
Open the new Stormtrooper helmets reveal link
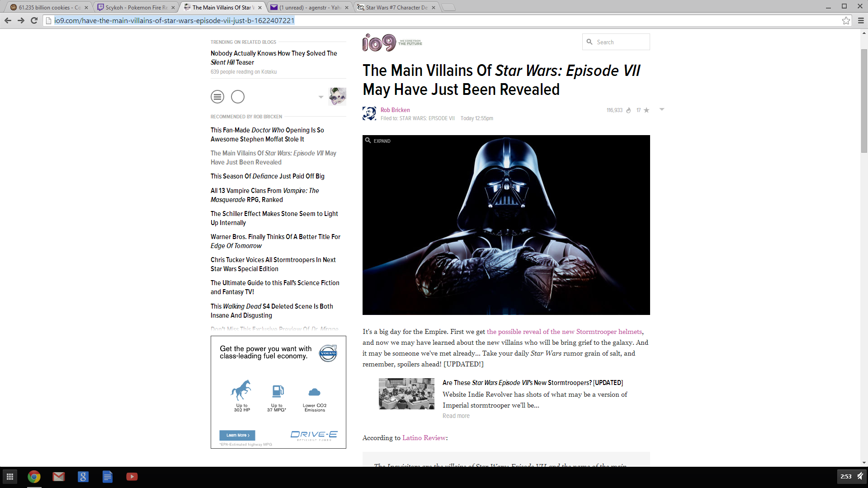point(564,332)
